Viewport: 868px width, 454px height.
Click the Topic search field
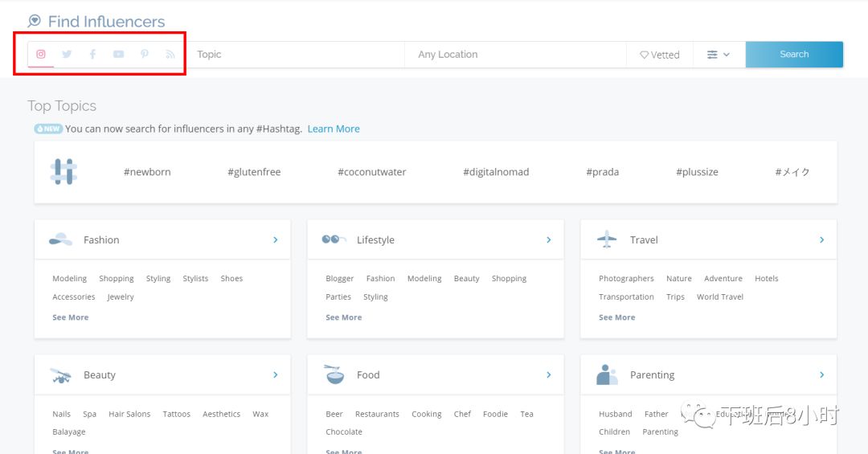pyautogui.click(x=297, y=55)
